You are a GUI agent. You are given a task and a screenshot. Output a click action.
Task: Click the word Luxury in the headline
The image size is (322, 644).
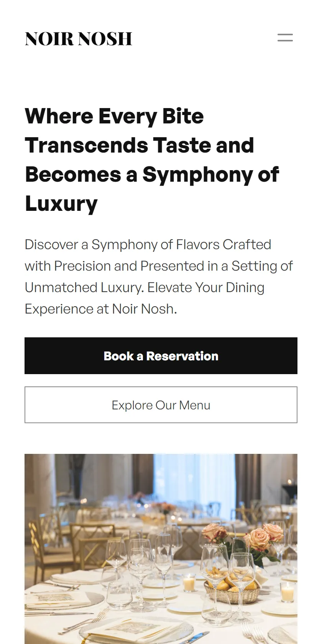[61, 204]
